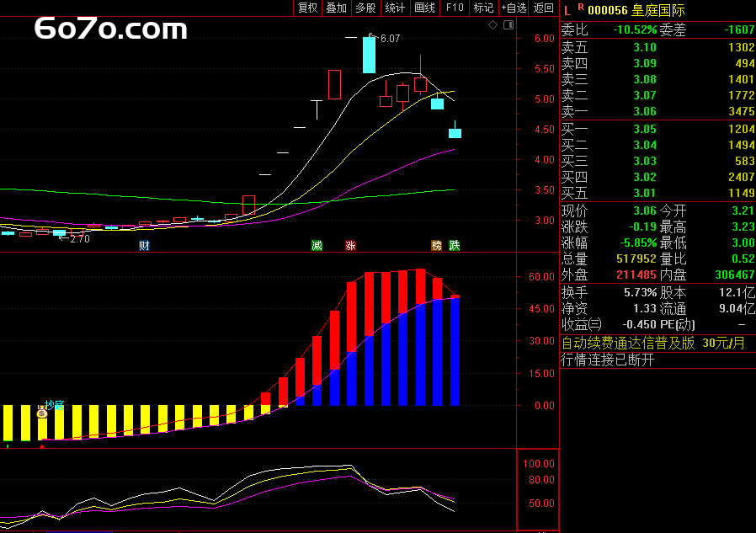Viewport: 756px width, 533px height.
Task: Click the 今开 value 3.21
Action: point(743,211)
